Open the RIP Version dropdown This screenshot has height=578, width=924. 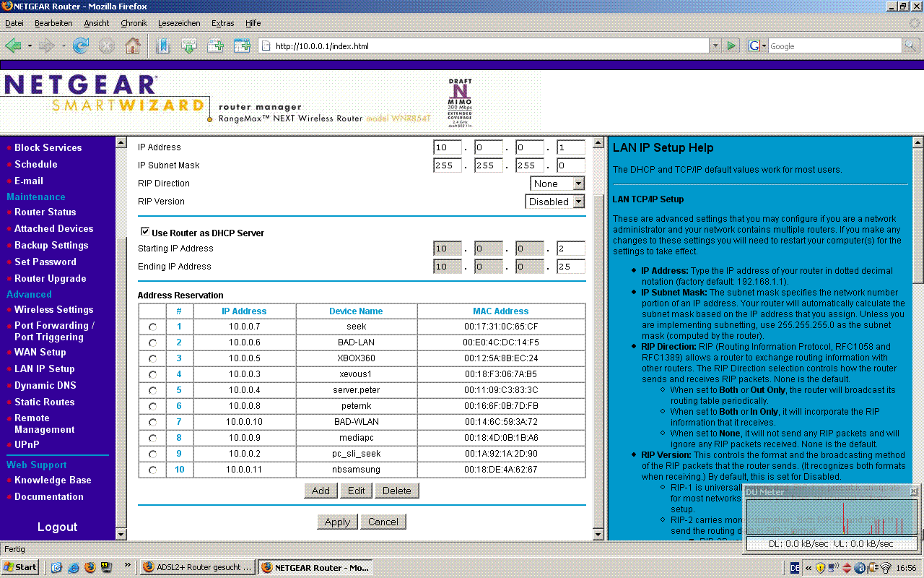click(555, 202)
